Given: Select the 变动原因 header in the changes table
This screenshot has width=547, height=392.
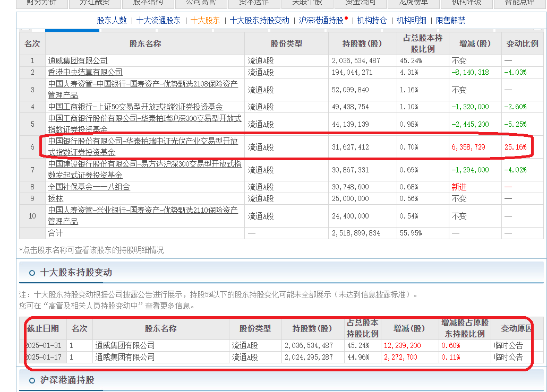Looking at the screenshot, I should coord(516,328).
